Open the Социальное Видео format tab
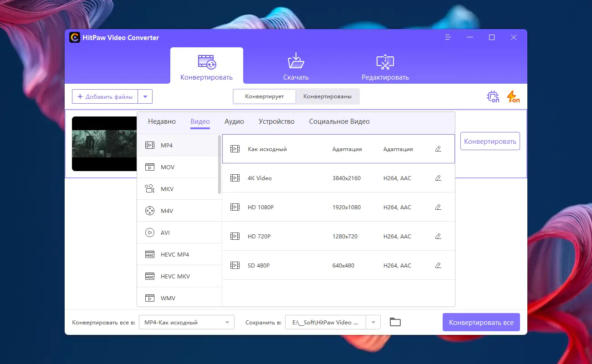The height and width of the screenshot is (364, 592). pos(339,121)
